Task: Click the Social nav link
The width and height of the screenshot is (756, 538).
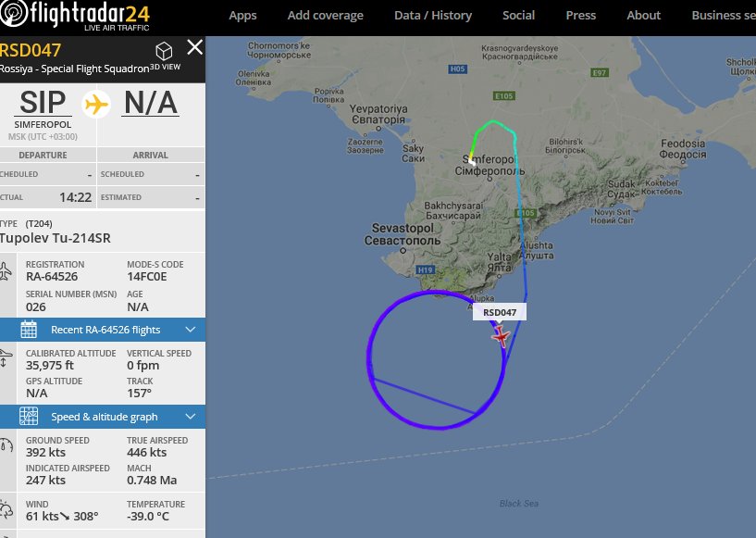Action: pos(519,16)
